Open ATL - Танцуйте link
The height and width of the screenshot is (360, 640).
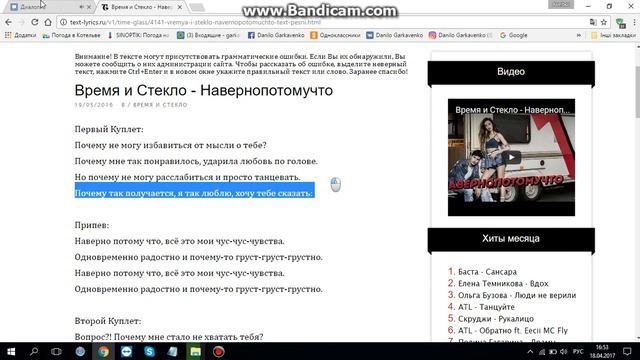[x=486, y=307]
